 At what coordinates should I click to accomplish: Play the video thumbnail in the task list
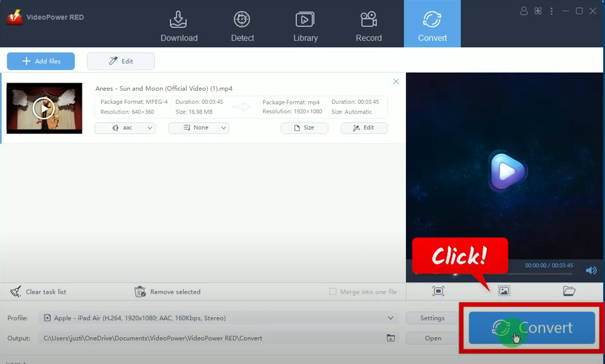[44, 108]
